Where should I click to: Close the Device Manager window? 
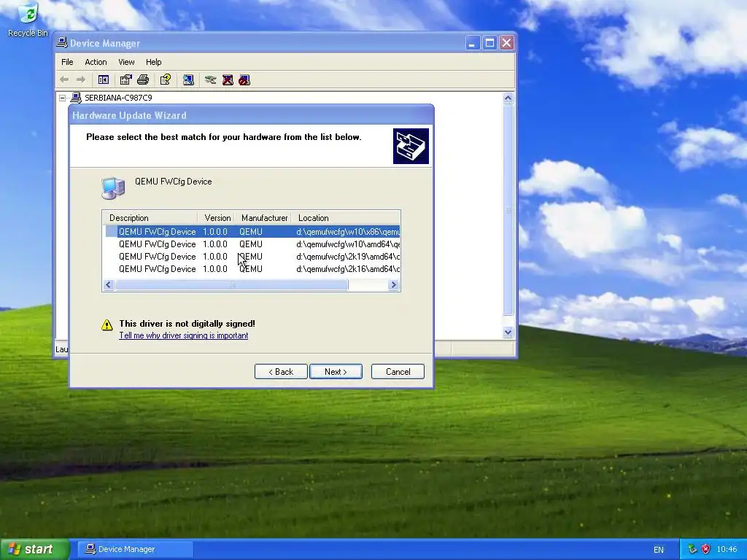[x=507, y=43]
